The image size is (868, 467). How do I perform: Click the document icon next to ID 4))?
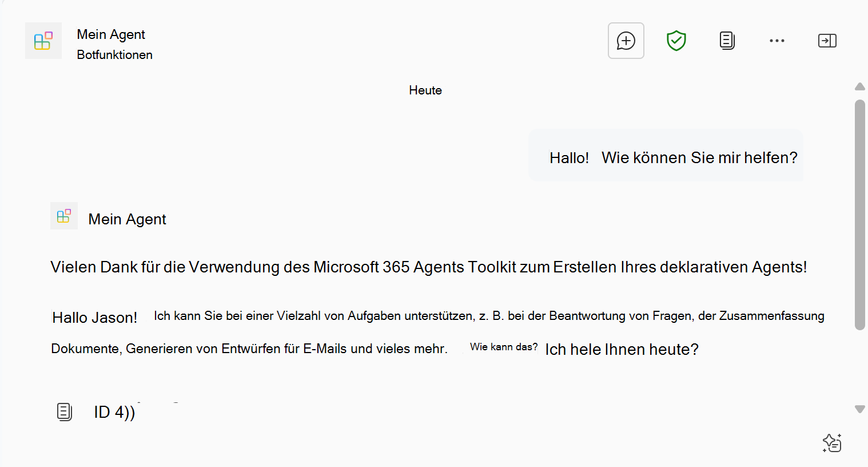pyautogui.click(x=64, y=411)
